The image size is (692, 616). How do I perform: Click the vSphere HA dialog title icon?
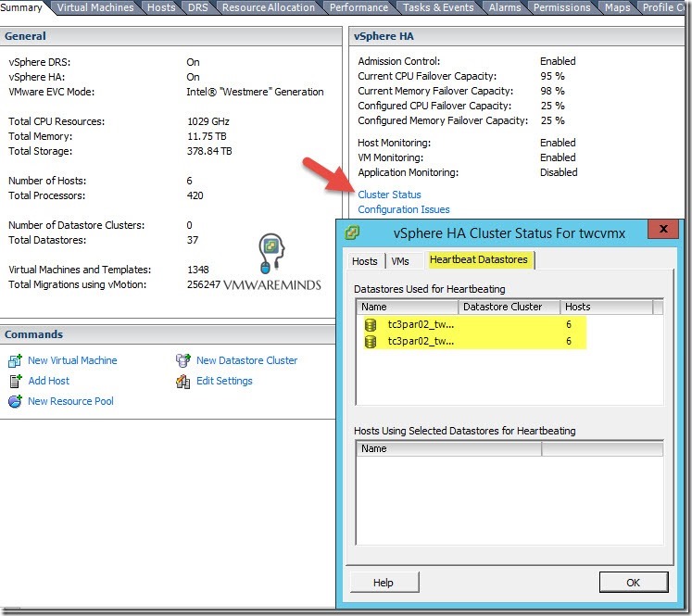(352, 233)
